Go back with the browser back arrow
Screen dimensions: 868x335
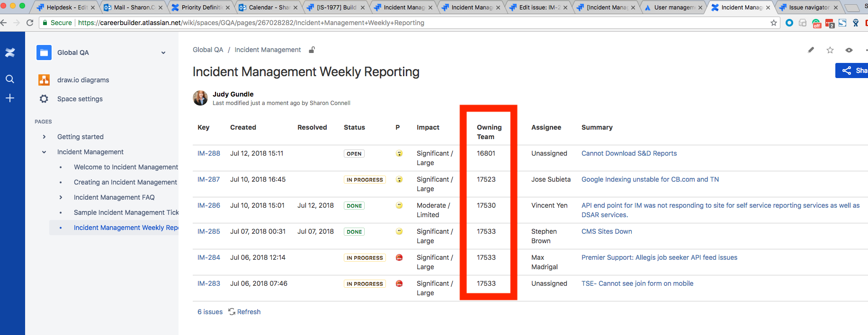[x=4, y=23]
